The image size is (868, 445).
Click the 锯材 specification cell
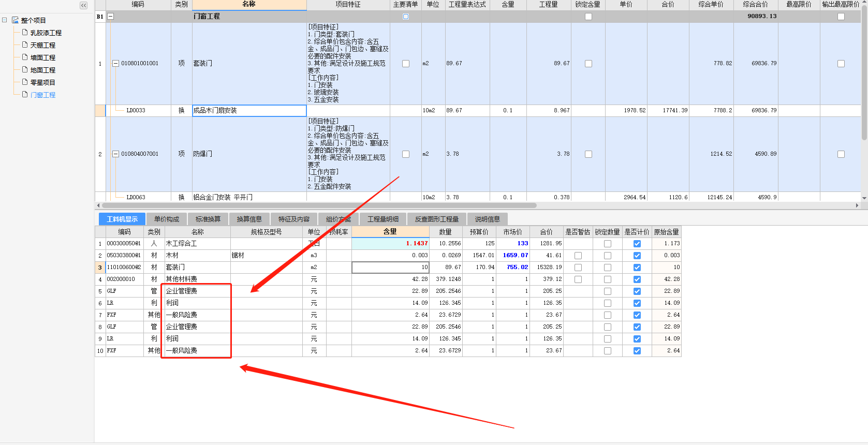(267, 255)
